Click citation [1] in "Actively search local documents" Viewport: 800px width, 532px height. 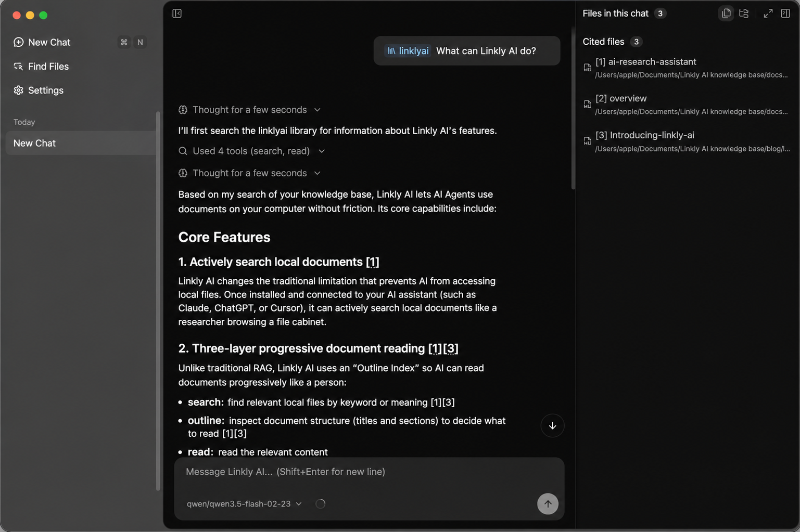tap(372, 262)
